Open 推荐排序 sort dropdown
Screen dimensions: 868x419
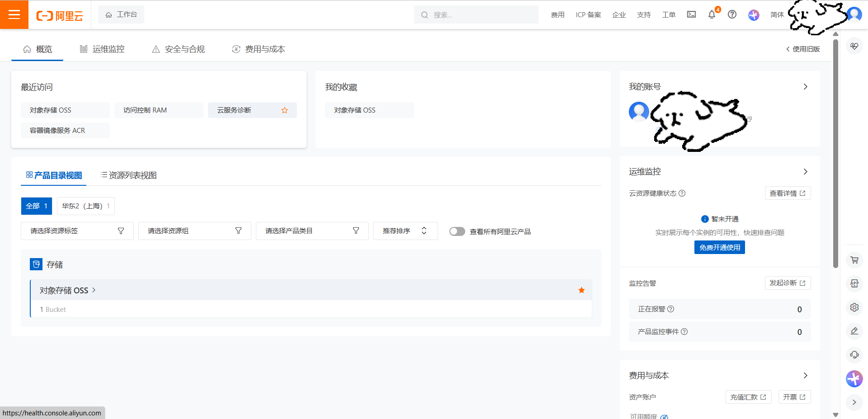click(406, 231)
